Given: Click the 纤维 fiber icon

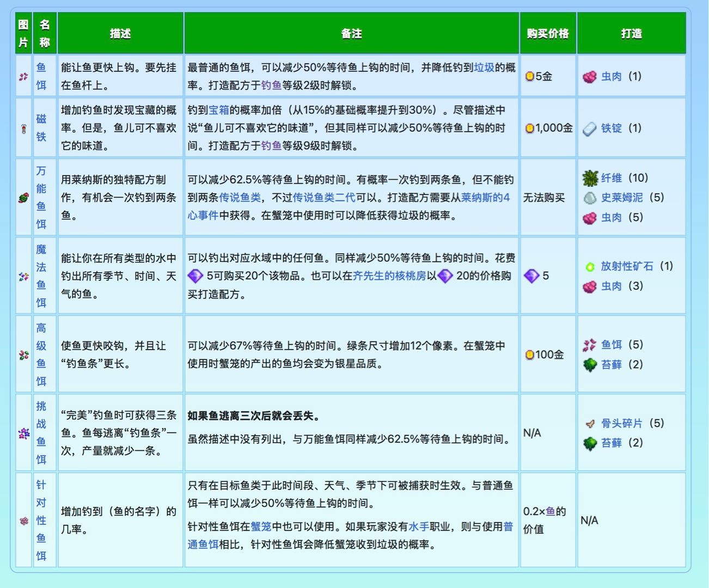Looking at the screenshot, I should coord(590,178).
